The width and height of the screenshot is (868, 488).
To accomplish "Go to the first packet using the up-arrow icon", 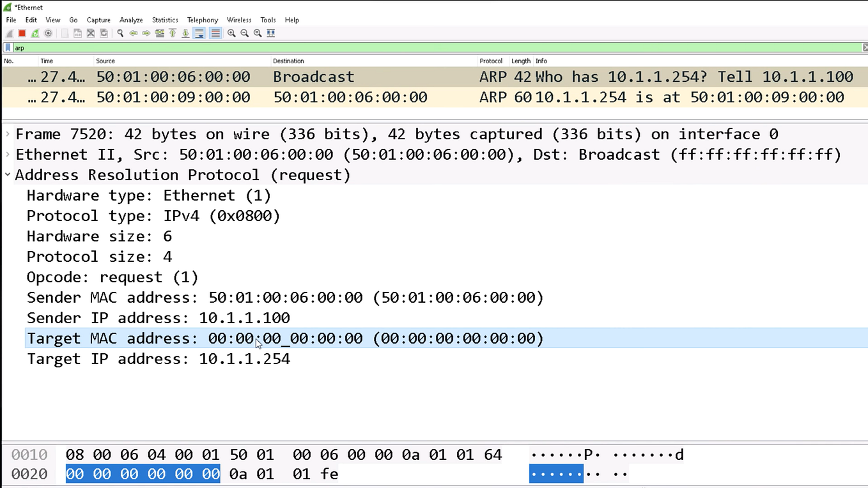I will tap(173, 33).
